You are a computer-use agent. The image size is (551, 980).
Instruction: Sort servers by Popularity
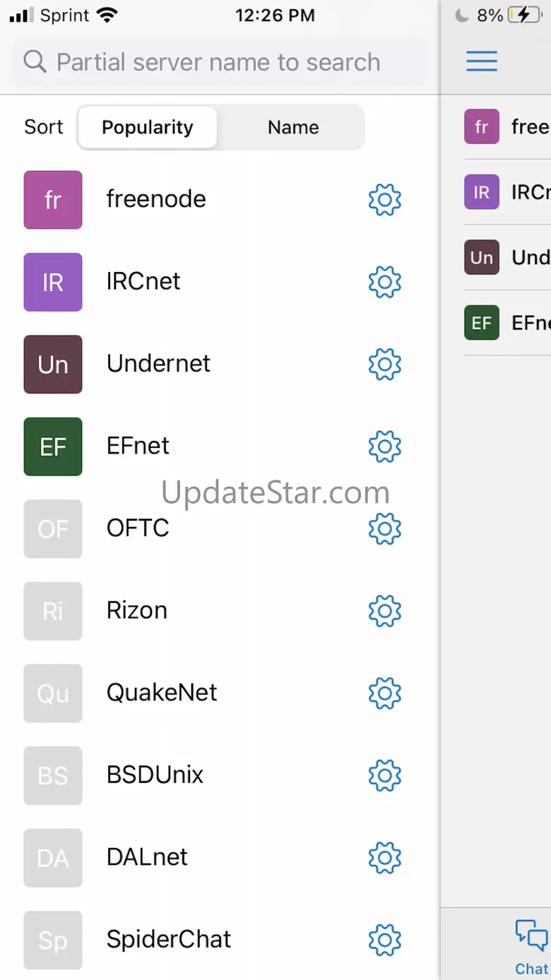pyautogui.click(x=148, y=127)
